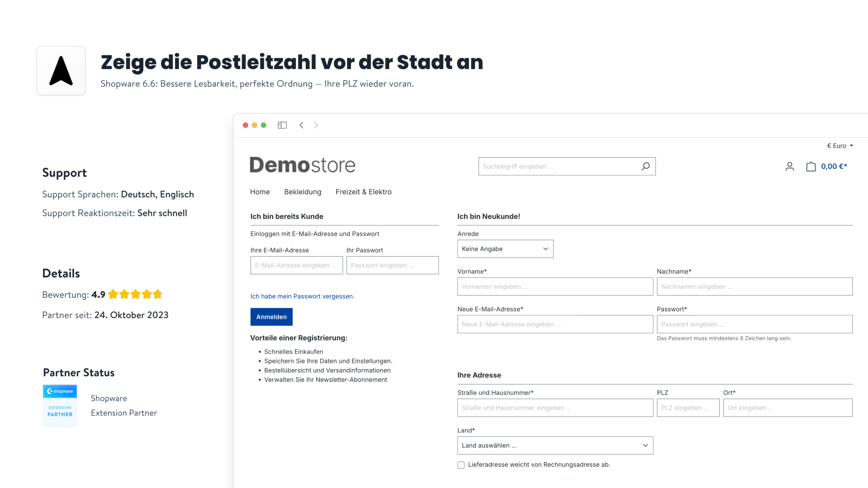Viewport: 868px width, 488px height.
Task: Click the heading Zeige die Postleitzahl vor der Stadt an
Action: [292, 62]
